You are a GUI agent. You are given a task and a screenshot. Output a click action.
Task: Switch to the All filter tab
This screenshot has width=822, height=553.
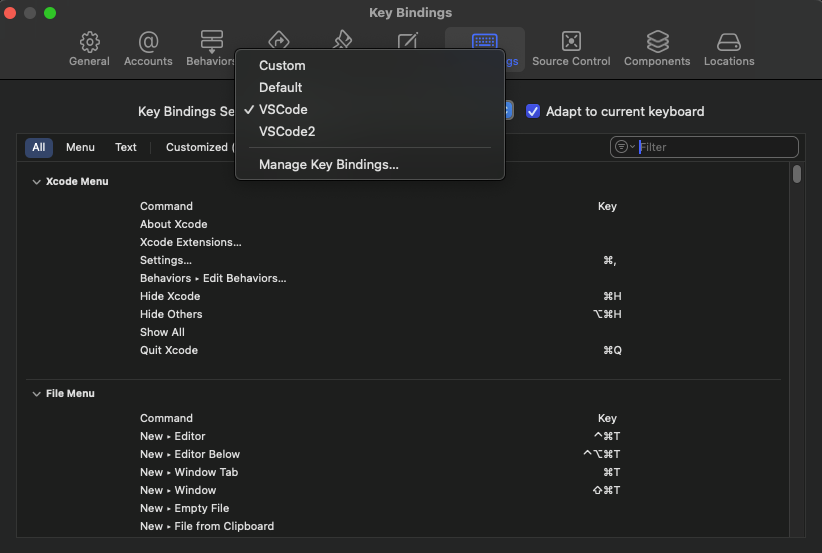[39, 147]
